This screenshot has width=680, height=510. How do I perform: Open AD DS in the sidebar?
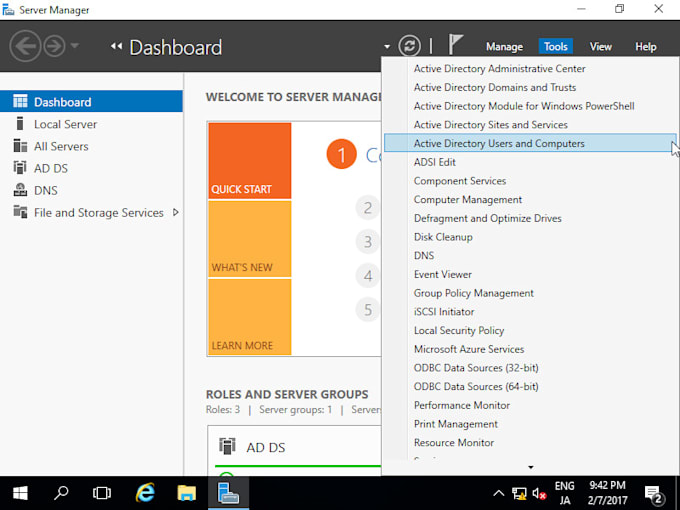pos(51,168)
